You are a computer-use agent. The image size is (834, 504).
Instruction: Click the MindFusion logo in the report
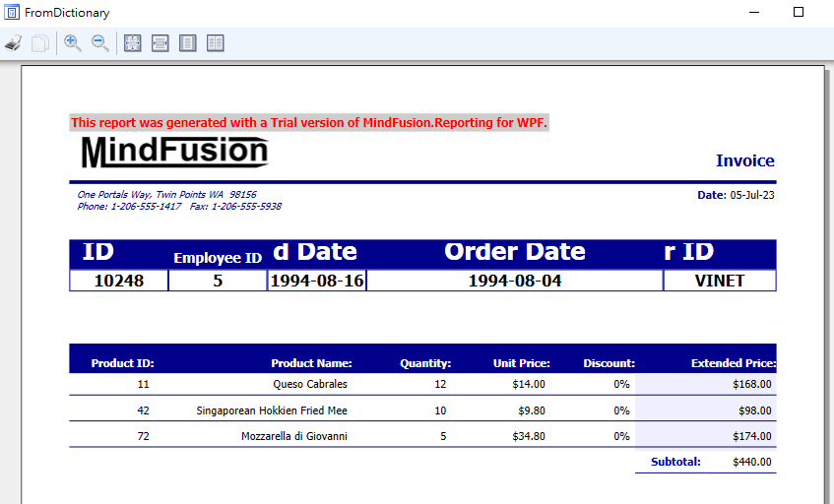pyautogui.click(x=174, y=153)
